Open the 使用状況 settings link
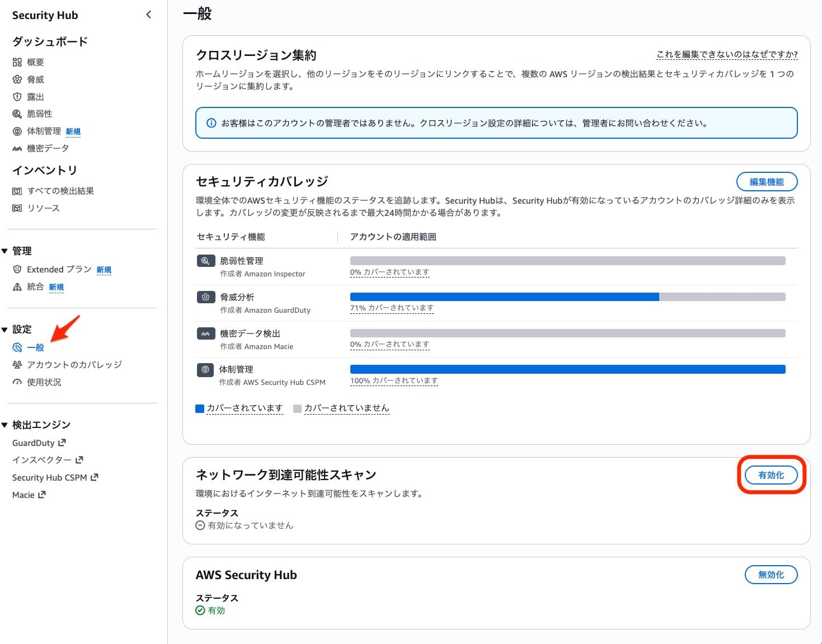822x644 pixels. click(x=44, y=382)
